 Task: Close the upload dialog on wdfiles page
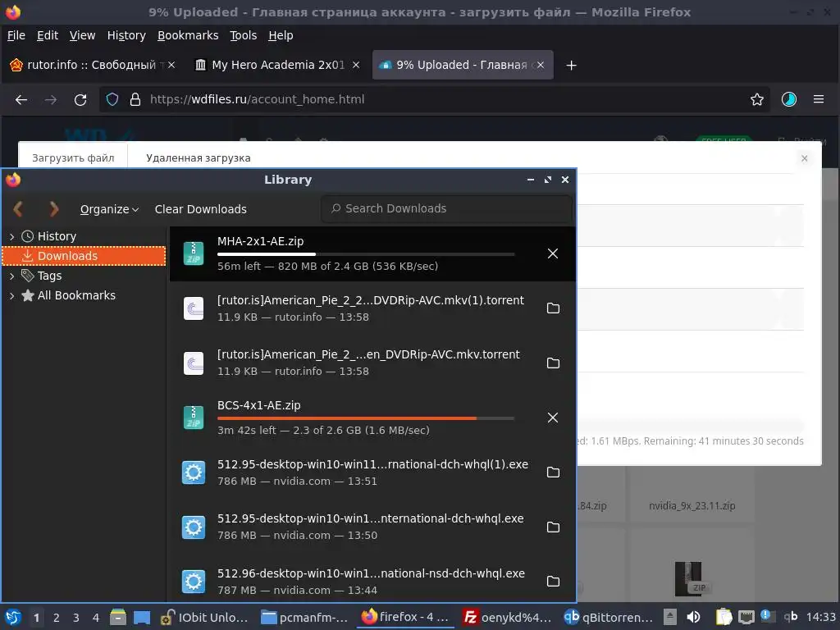[804, 158]
